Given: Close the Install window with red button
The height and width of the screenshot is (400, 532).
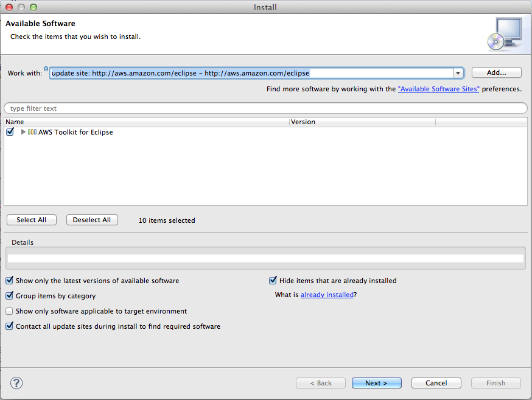Looking at the screenshot, I should pos(9,7).
